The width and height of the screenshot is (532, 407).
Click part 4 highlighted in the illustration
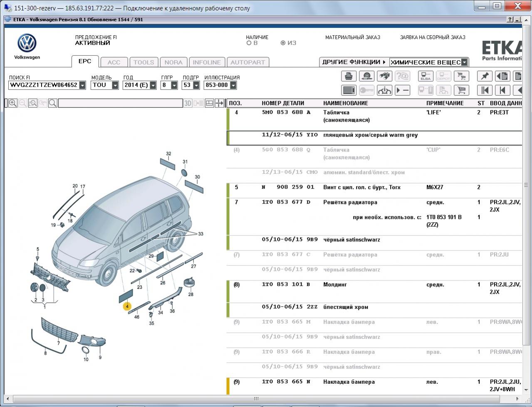coord(126,307)
